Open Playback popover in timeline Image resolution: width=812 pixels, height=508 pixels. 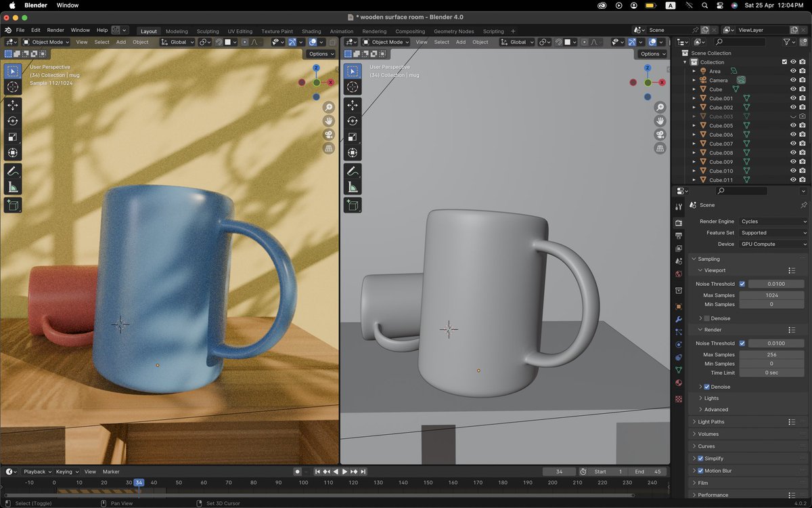[37, 471]
